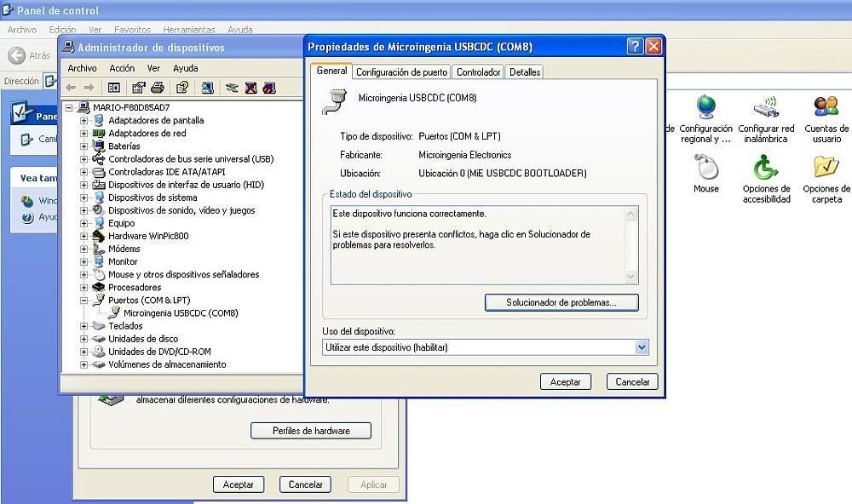Click Aceptar in the back system dialog

[238, 484]
